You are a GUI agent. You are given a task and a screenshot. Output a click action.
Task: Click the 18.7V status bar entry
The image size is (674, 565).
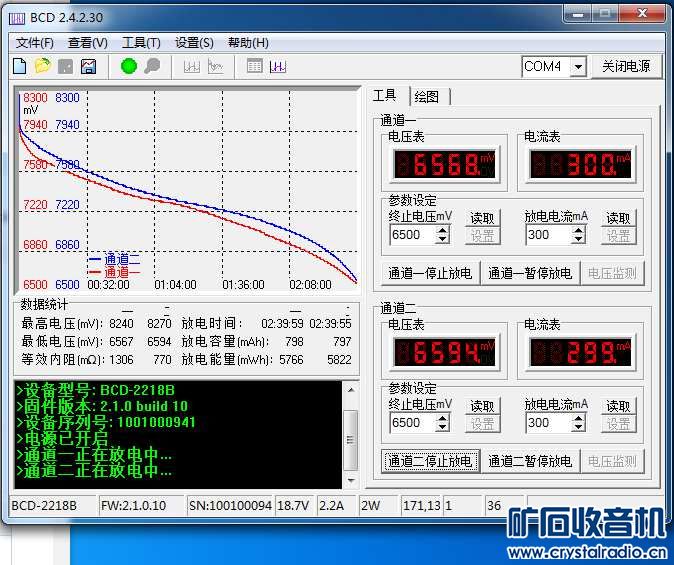(293, 506)
